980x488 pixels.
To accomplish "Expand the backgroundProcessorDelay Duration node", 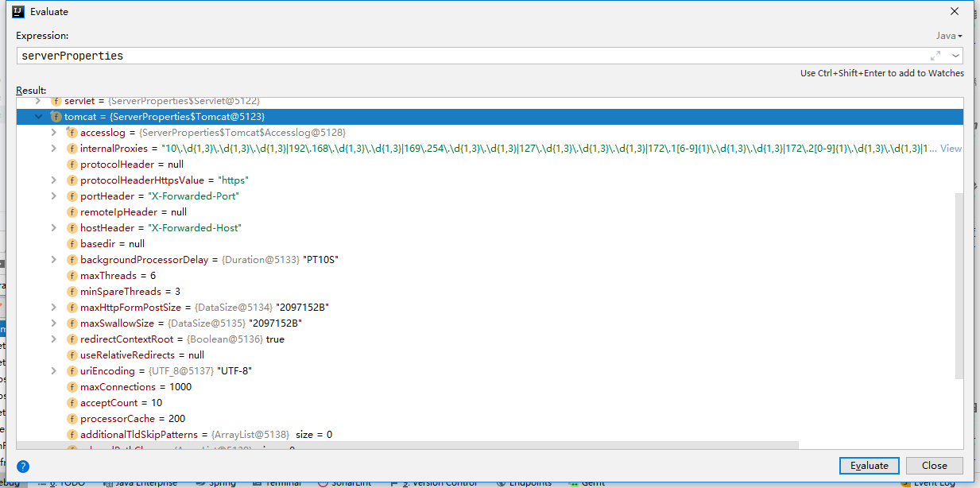I will tap(54, 260).
